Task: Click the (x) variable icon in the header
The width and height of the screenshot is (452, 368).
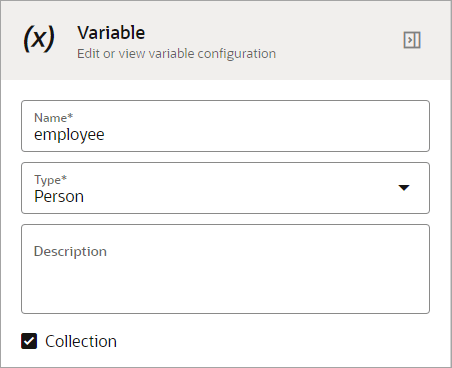Action: pos(39,38)
